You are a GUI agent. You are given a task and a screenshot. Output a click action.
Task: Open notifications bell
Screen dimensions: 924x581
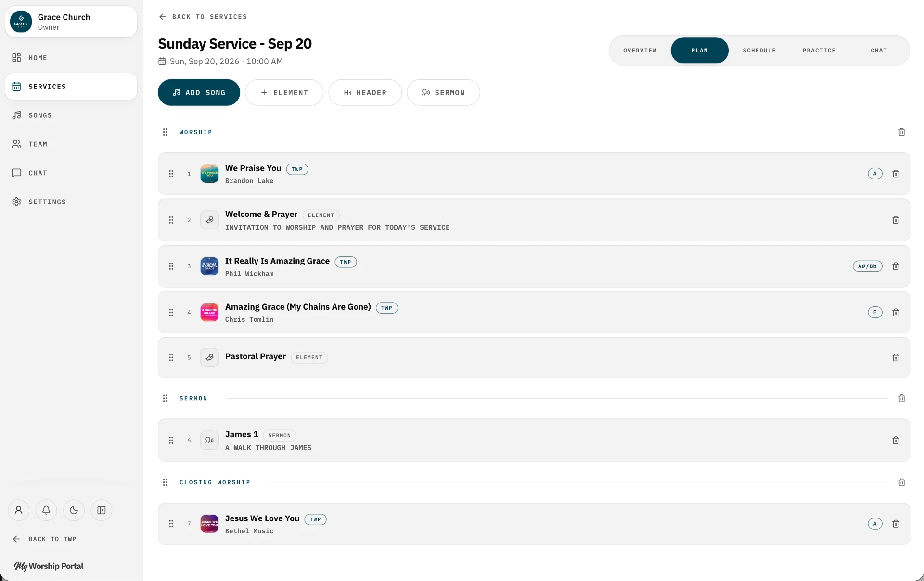[x=46, y=510]
